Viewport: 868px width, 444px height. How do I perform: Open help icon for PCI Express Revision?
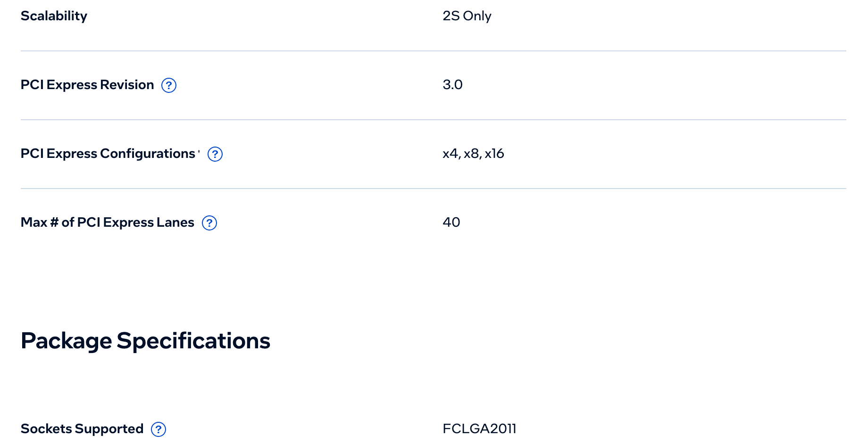pos(169,85)
